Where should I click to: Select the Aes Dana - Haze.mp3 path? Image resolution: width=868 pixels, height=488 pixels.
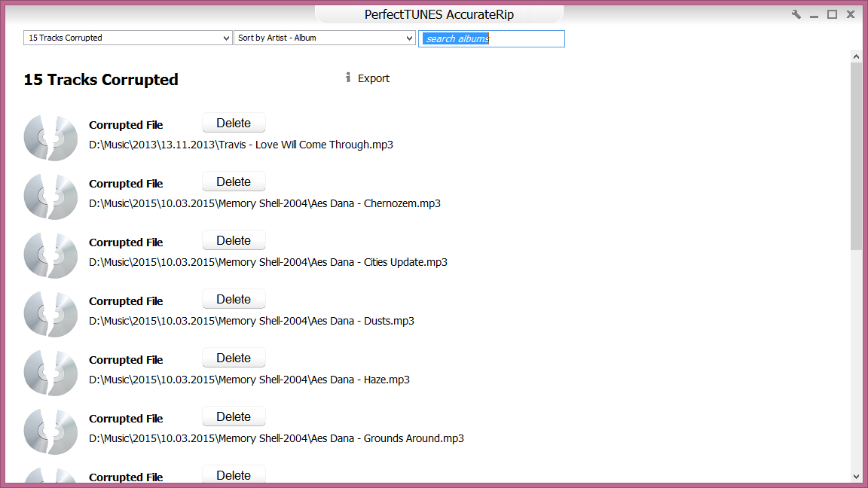click(249, 380)
